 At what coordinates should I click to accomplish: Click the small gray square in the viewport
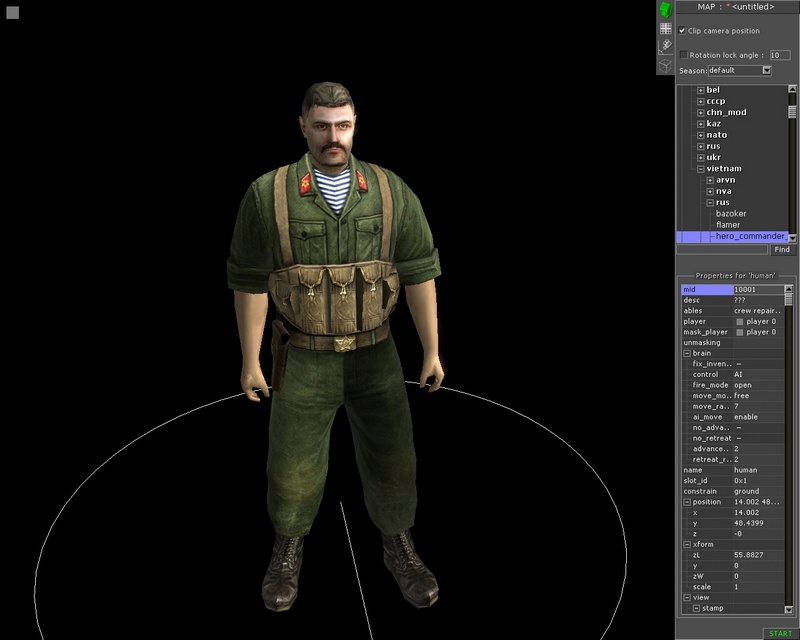click(x=13, y=13)
